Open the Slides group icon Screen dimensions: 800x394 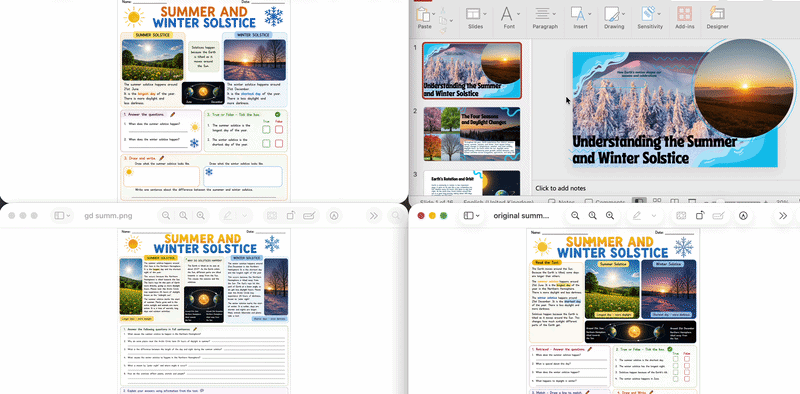point(472,14)
